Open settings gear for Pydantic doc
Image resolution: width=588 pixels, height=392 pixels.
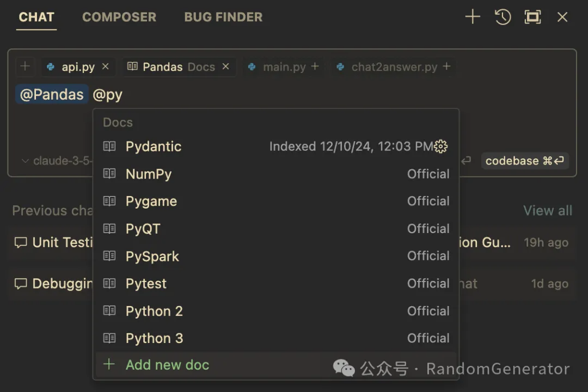tap(441, 146)
